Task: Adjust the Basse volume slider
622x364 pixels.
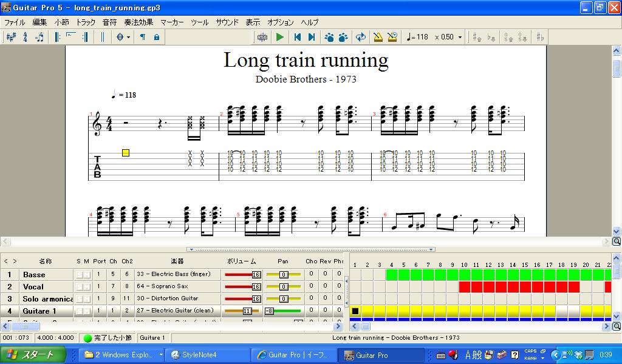Action: (242, 274)
